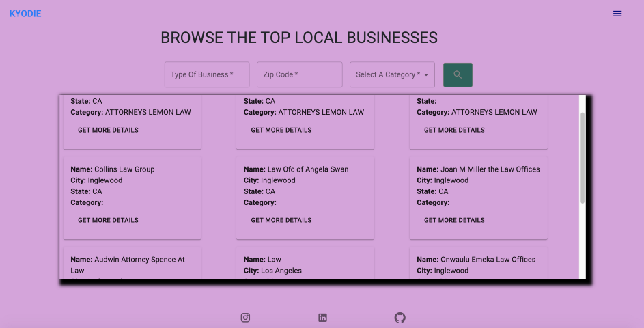The width and height of the screenshot is (644, 328).
Task: Get more details for Collins Law Group
Action: (x=108, y=220)
